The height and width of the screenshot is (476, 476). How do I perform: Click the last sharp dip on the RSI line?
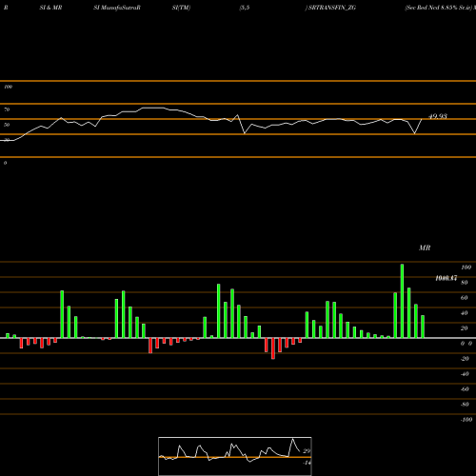[x=414, y=133]
